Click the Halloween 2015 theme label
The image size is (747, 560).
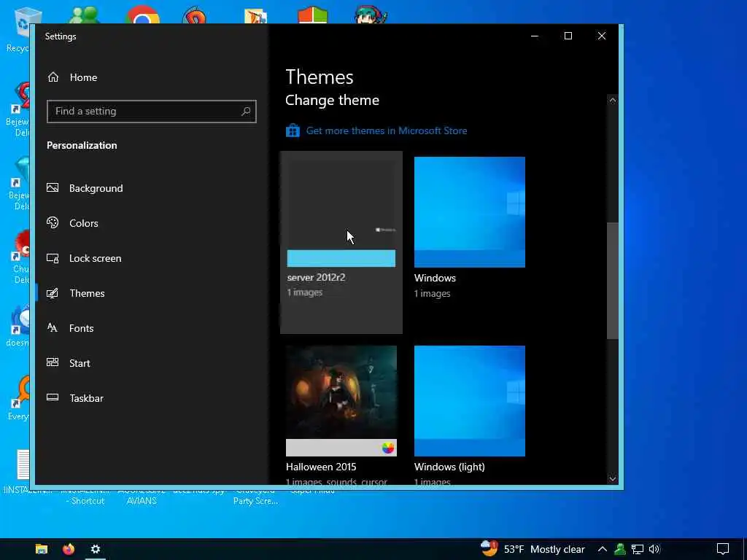[321, 467]
